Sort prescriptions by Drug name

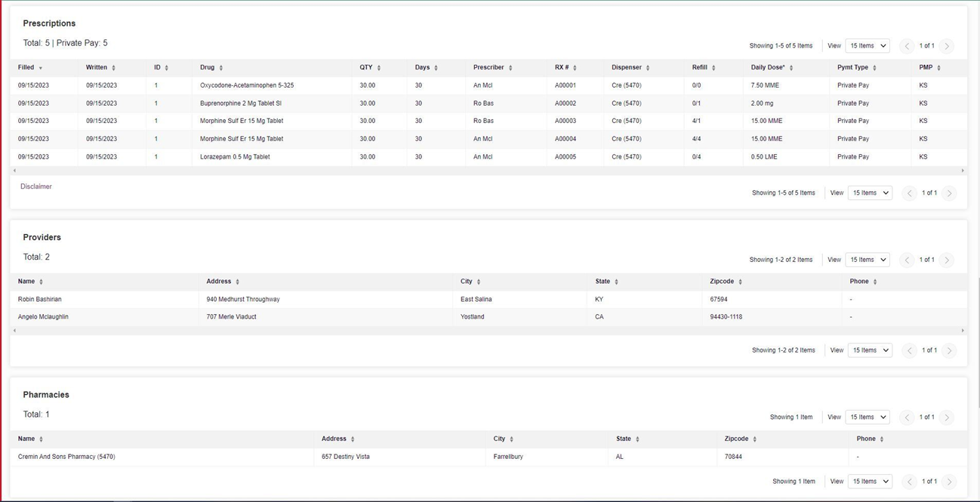coord(211,68)
